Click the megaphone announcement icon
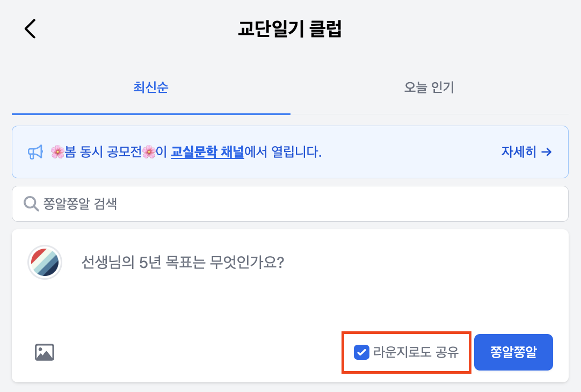 click(35, 152)
